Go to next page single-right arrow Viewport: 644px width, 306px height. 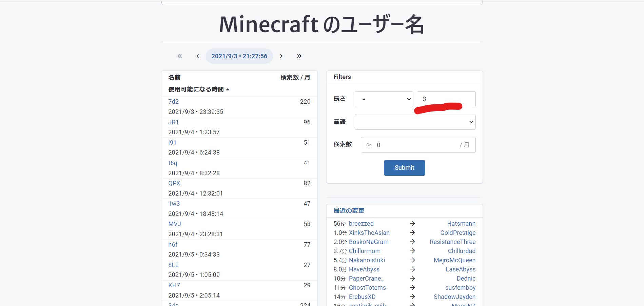[281, 56]
